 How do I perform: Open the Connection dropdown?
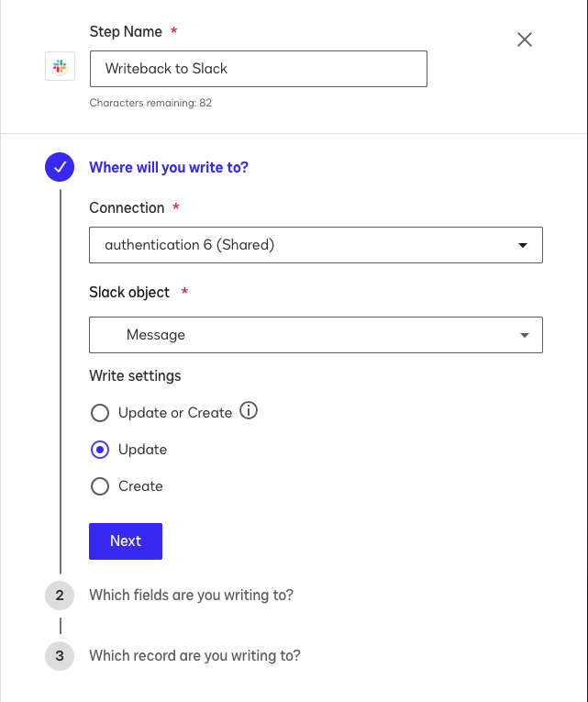coord(316,245)
